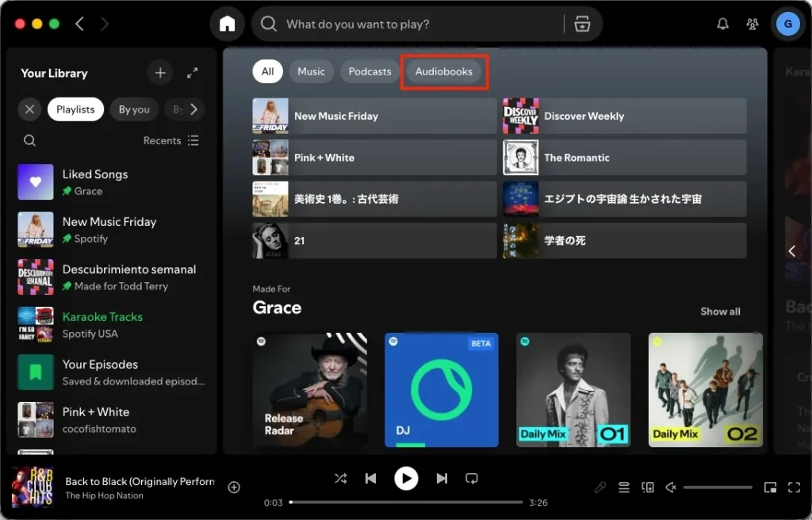Open Karaoke Tracks playlist
This screenshot has height=520, width=812.
tap(112, 325)
